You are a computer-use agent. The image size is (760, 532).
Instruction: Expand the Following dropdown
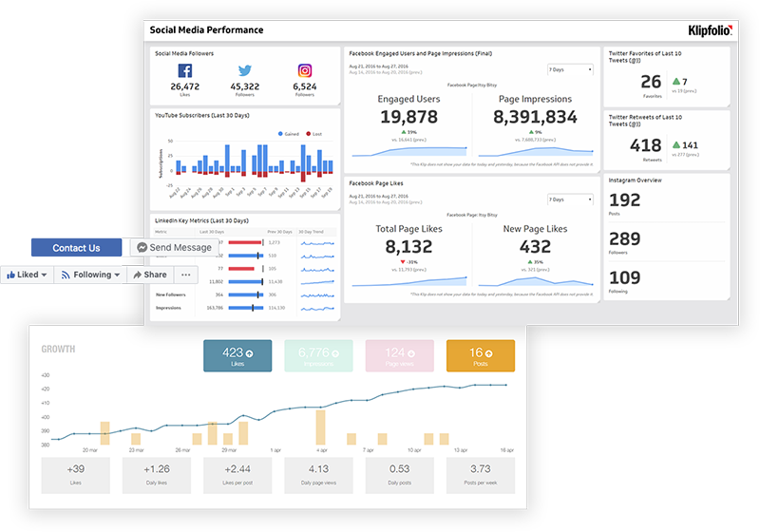[90, 275]
